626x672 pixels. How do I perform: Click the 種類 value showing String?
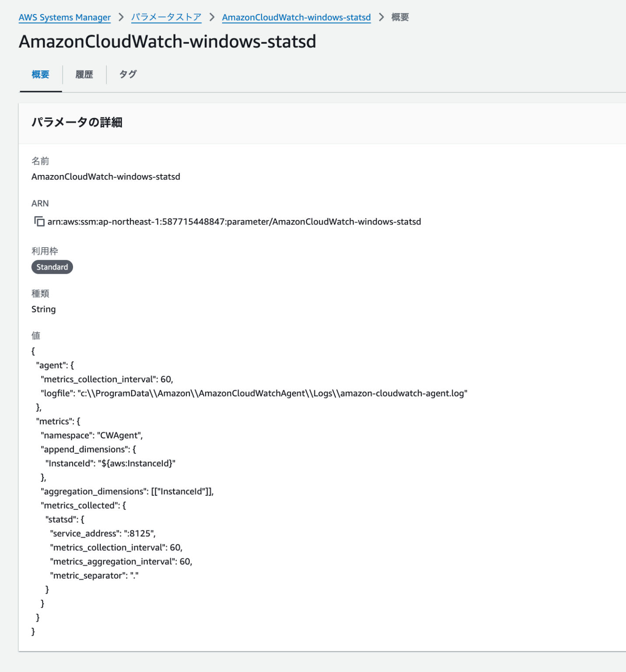click(x=43, y=309)
